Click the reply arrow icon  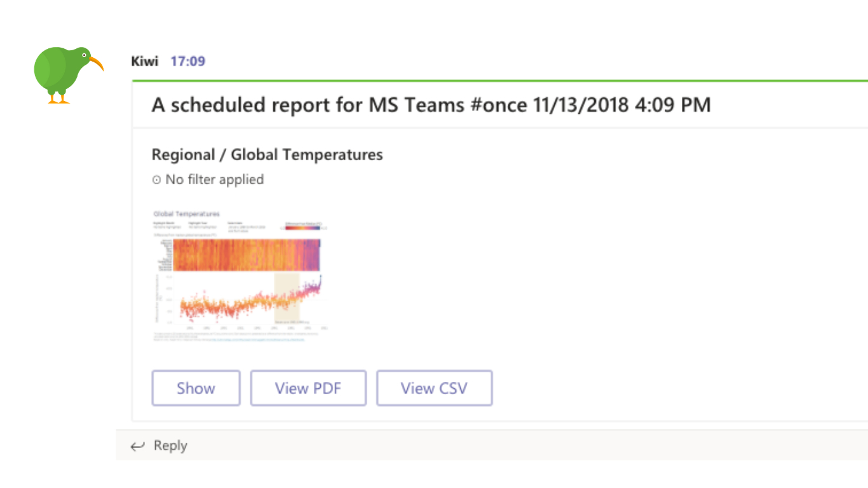137,446
